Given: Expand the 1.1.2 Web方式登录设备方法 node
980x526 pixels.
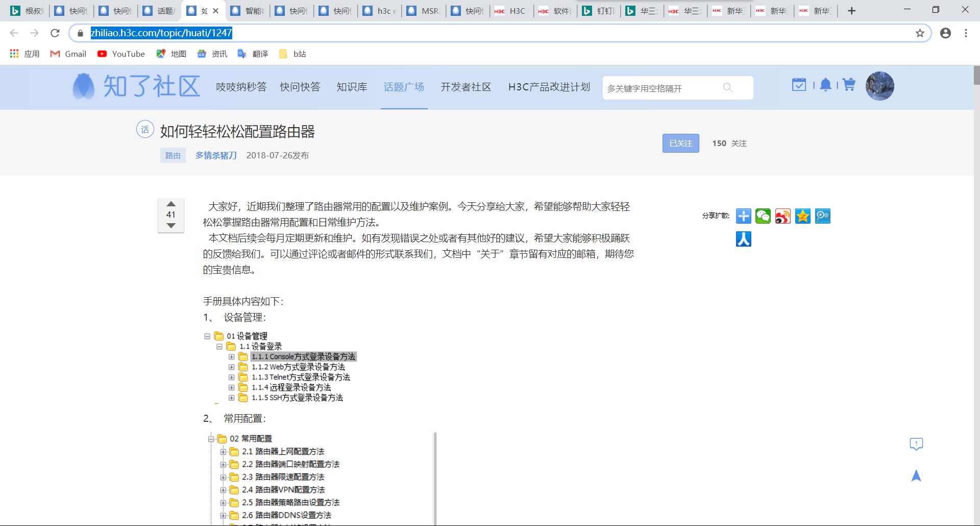Looking at the screenshot, I should [x=232, y=367].
